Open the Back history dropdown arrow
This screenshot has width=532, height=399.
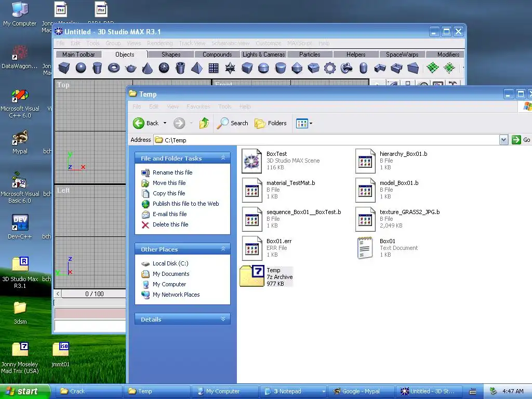[165, 123]
